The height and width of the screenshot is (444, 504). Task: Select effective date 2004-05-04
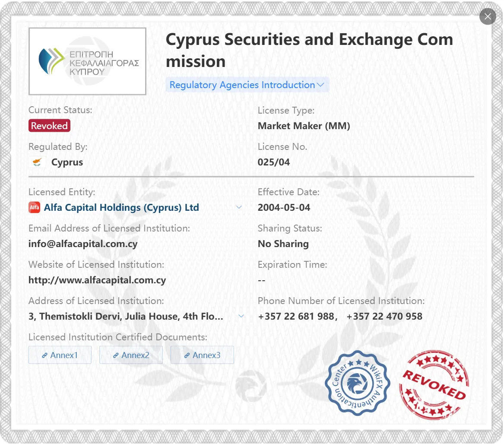click(x=284, y=207)
